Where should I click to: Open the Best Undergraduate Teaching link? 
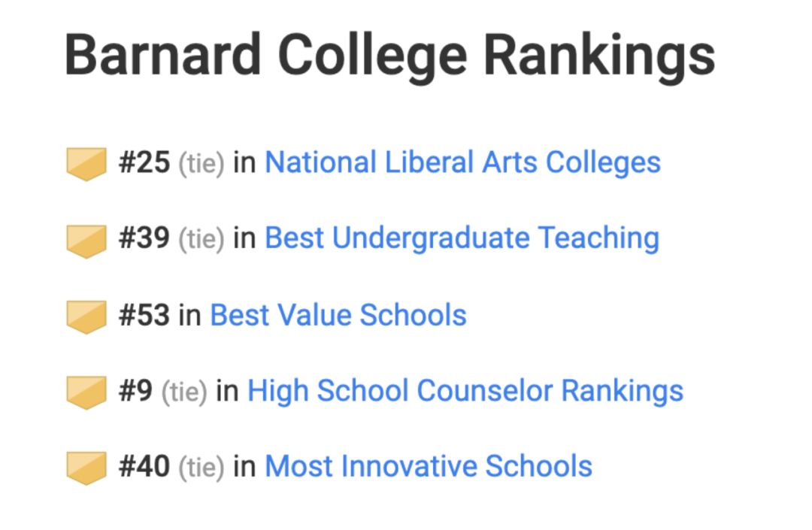pos(462,238)
